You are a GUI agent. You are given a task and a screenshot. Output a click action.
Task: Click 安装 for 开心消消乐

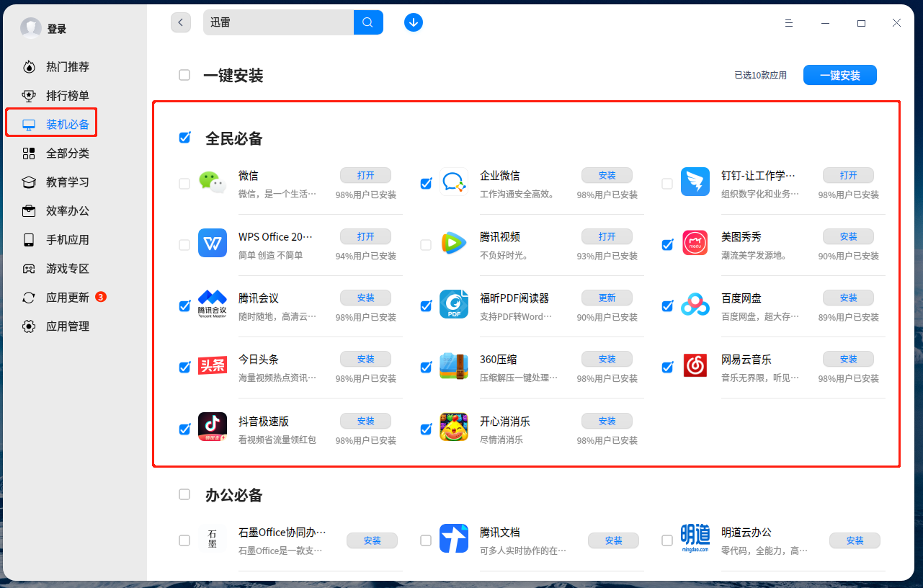tap(607, 421)
